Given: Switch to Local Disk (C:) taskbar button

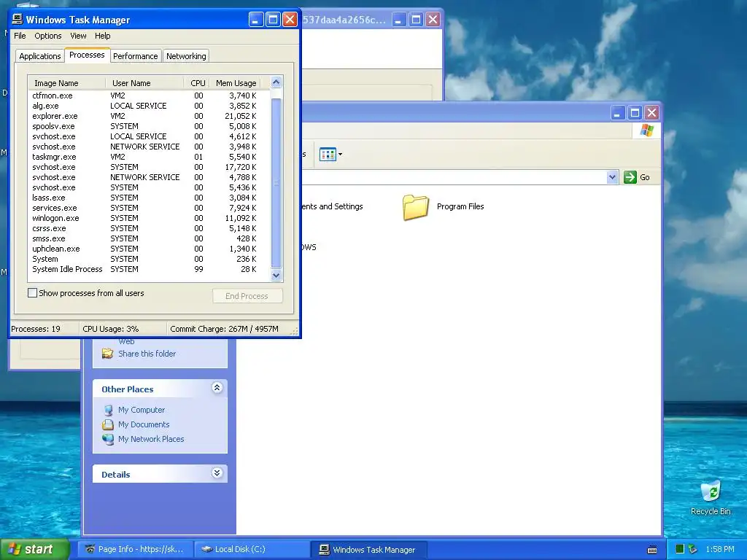Looking at the screenshot, I should (252, 549).
